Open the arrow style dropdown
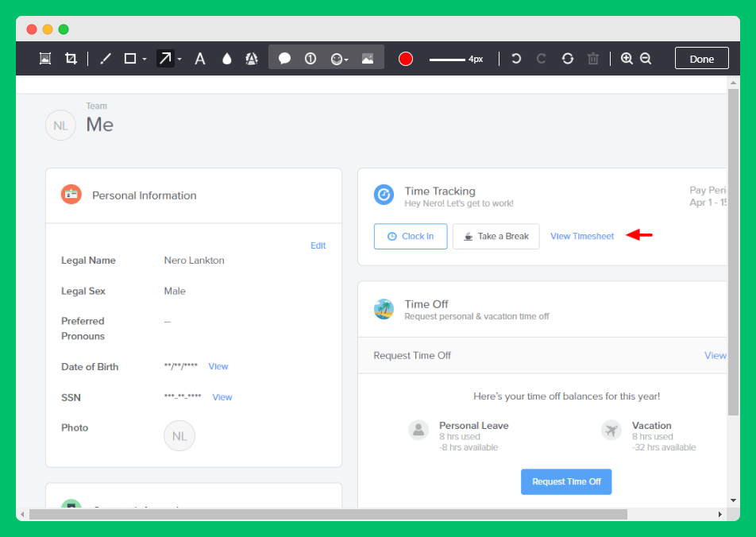 tap(179, 60)
